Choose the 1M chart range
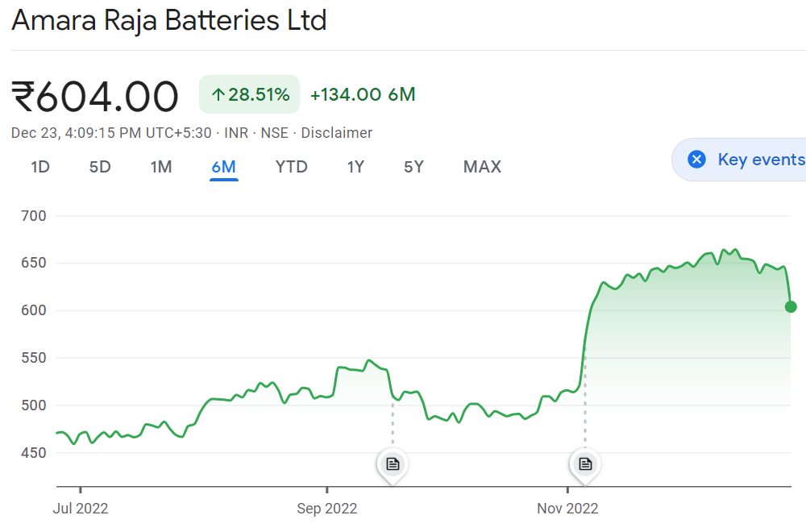Viewport: 806px width, 532px height. [x=161, y=167]
